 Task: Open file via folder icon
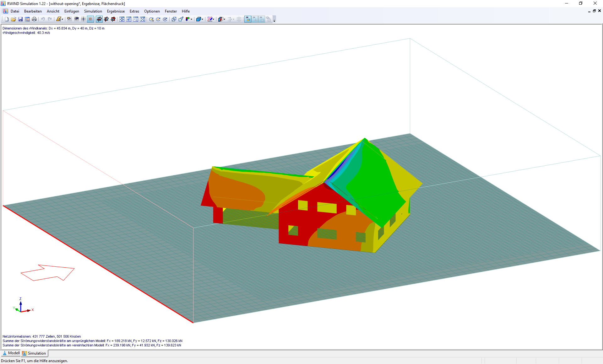pos(14,19)
